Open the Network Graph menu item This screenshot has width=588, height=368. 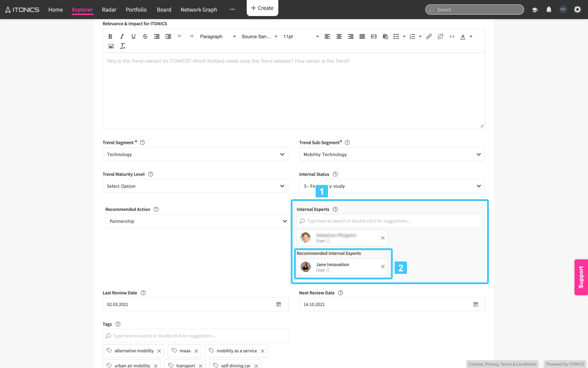(x=199, y=10)
